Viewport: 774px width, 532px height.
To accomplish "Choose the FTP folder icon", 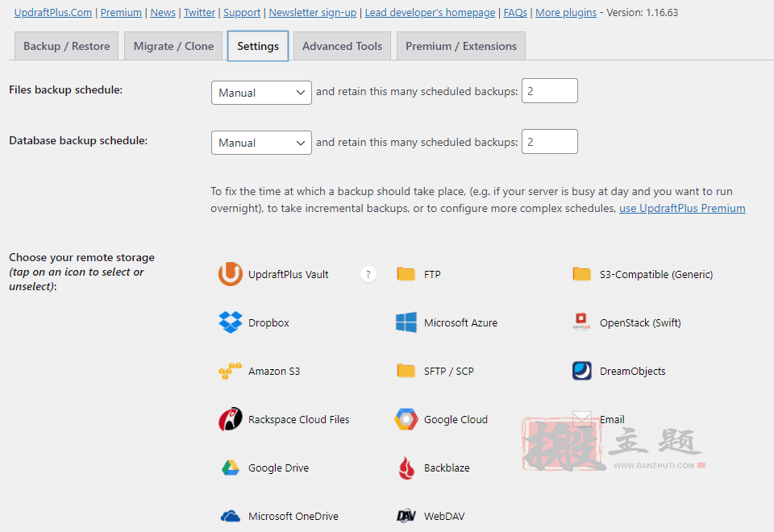I will pyautogui.click(x=406, y=274).
